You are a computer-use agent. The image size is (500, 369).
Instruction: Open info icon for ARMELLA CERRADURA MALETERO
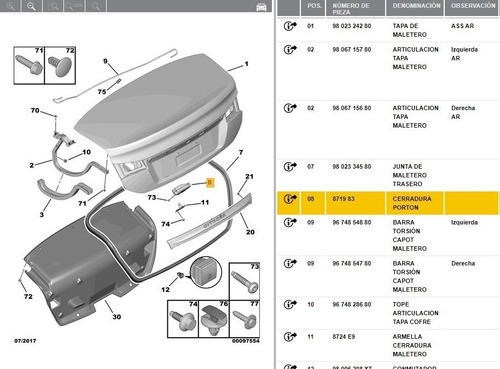pos(290,337)
